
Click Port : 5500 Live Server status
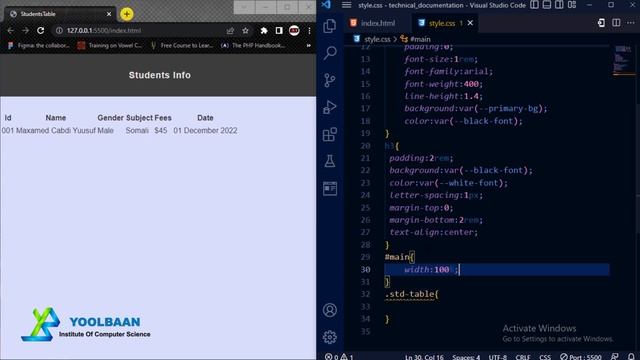580,357
